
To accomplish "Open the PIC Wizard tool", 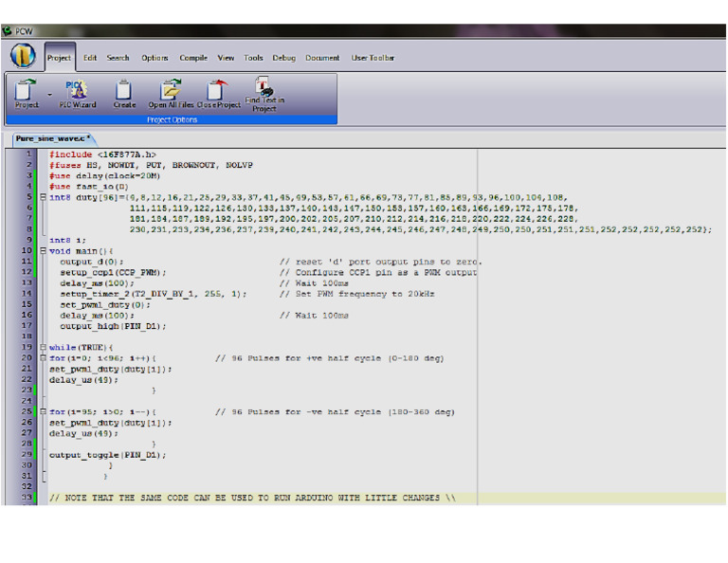I will point(77,94).
